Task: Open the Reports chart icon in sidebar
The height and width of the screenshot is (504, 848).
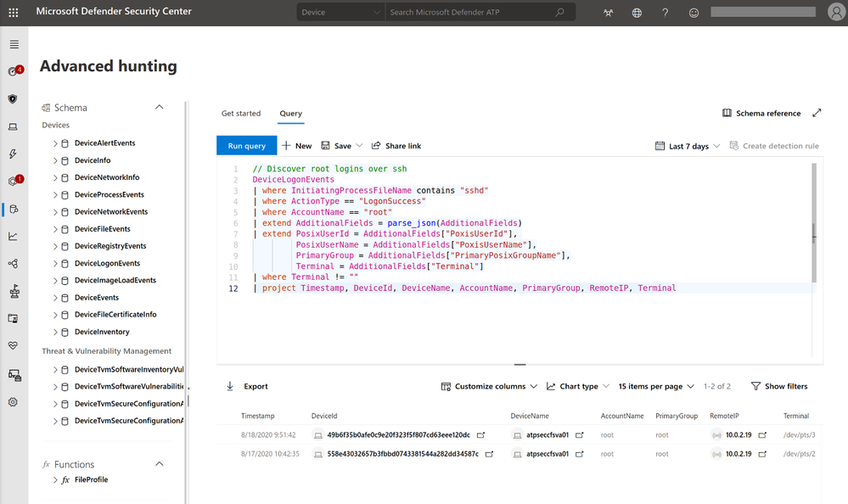Action: (x=13, y=237)
